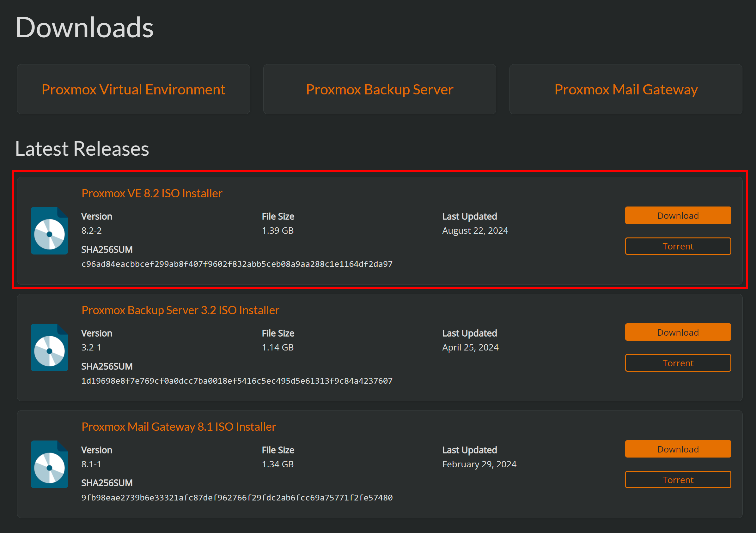
Task: Download the Mail Gateway 8.1 ISO
Action: click(678, 449)
